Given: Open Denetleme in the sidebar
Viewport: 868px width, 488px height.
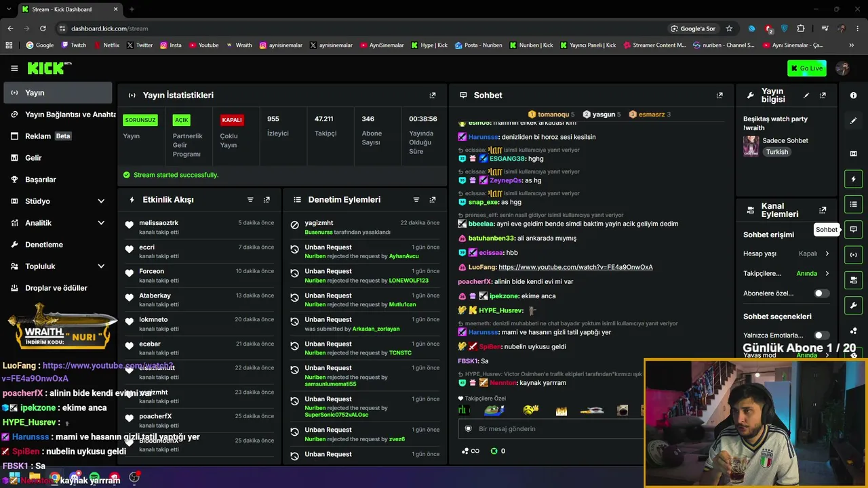Looking at the screenshot, I should pyautogui.click(x=58, y=245).
